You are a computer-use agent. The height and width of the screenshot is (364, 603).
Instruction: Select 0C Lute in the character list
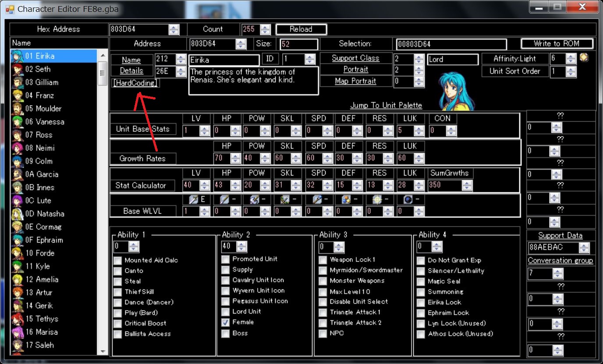click(x=54, y=201)
